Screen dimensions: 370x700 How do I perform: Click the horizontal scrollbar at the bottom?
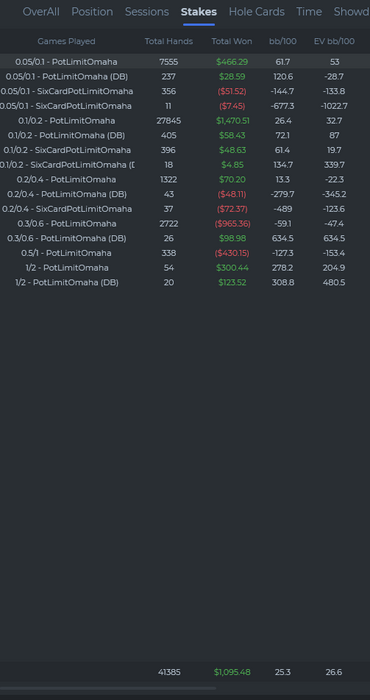tap(108, 688)
